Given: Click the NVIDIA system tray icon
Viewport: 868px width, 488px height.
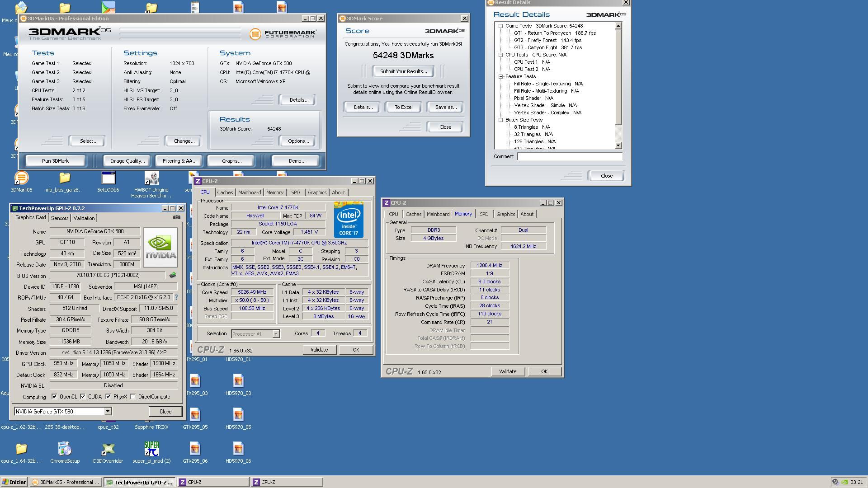Looking at the screenshot, I should (844, 482).
